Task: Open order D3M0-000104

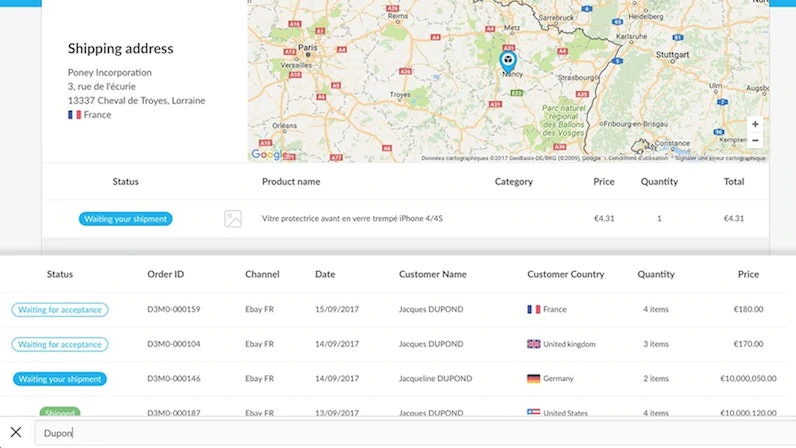Action: (174, 344)
